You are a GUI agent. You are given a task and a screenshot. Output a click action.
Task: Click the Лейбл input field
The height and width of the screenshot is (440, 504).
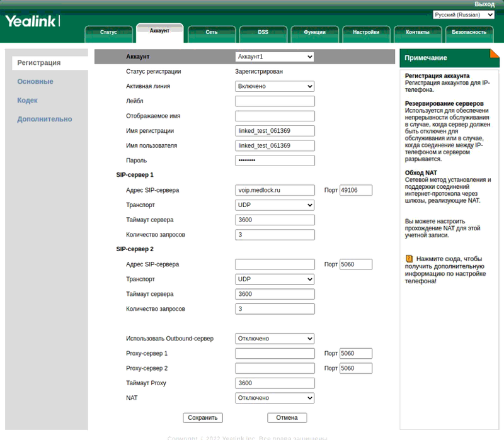(275, 101)
